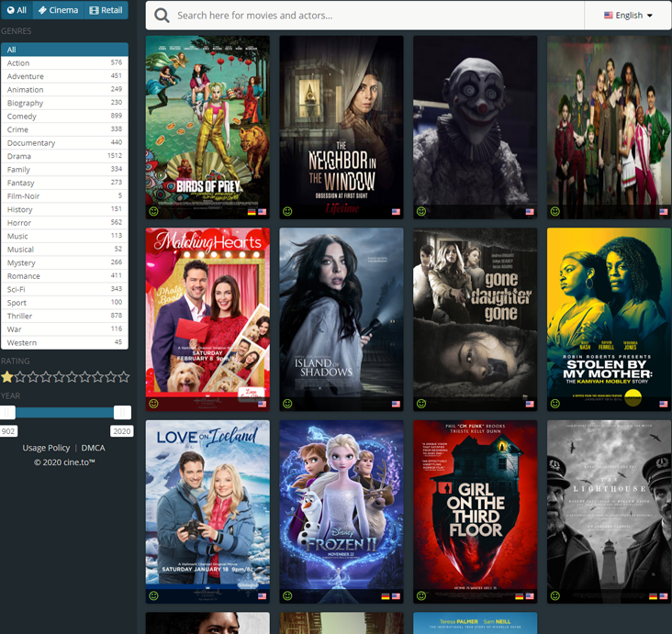This screenshot has width=672, height=634.
Task: Click smiley icon on The Lighthouse poster
Action: (555, 595)
